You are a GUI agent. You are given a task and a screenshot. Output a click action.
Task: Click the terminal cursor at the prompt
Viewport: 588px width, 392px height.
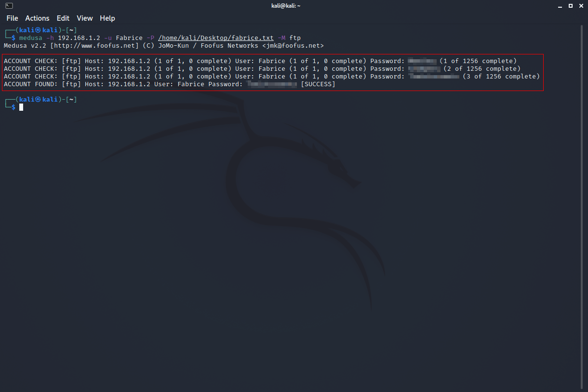(21, 107)
